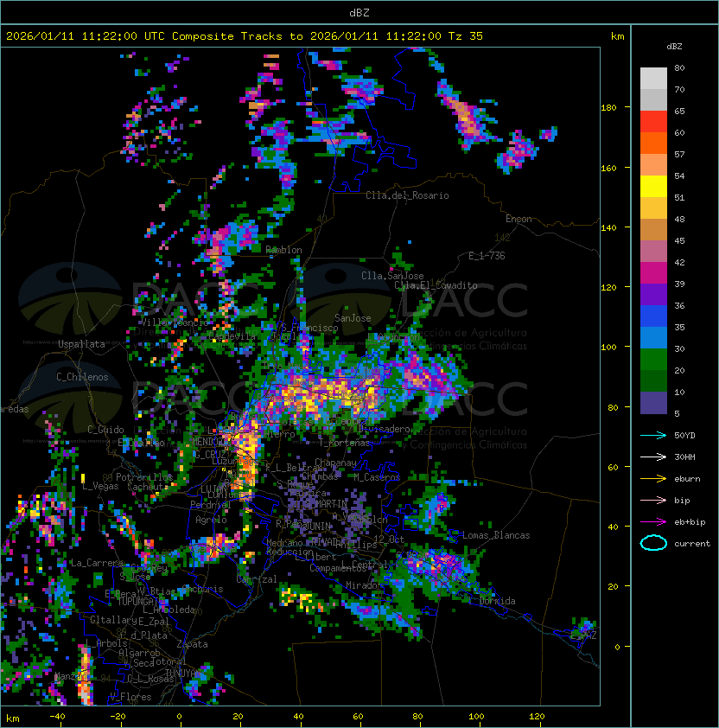
Task: Pick the slate 5–10 dBZ swatch
Action: pyautogui.click(x=653, y=403)
